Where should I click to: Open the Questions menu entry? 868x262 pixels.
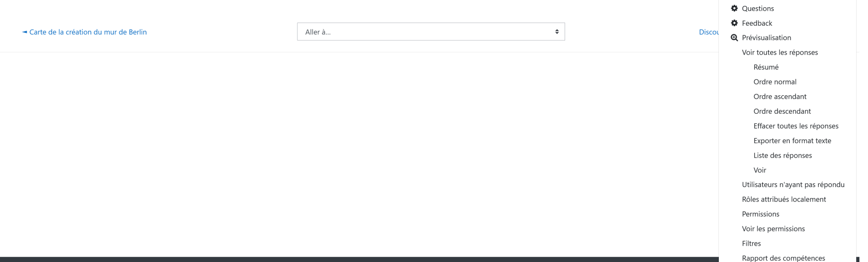pyautogui.click(x=758, y=8)
